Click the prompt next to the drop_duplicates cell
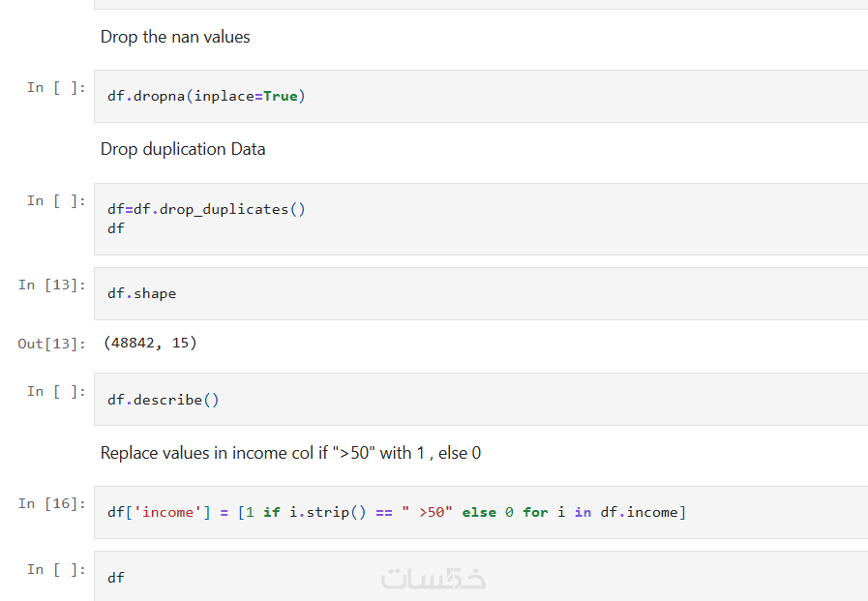Viewport: 868px width, 601px height. point(56,201)
